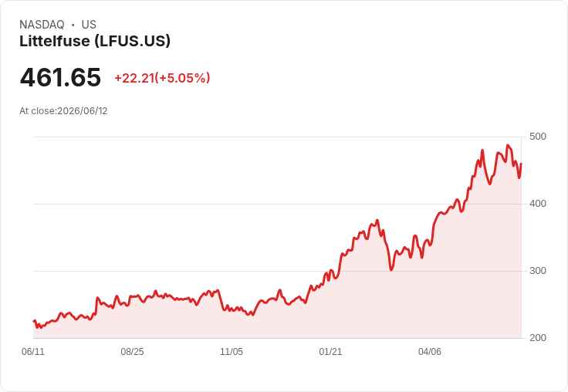Click the 08/25 x-axis date label

point(132,352)
